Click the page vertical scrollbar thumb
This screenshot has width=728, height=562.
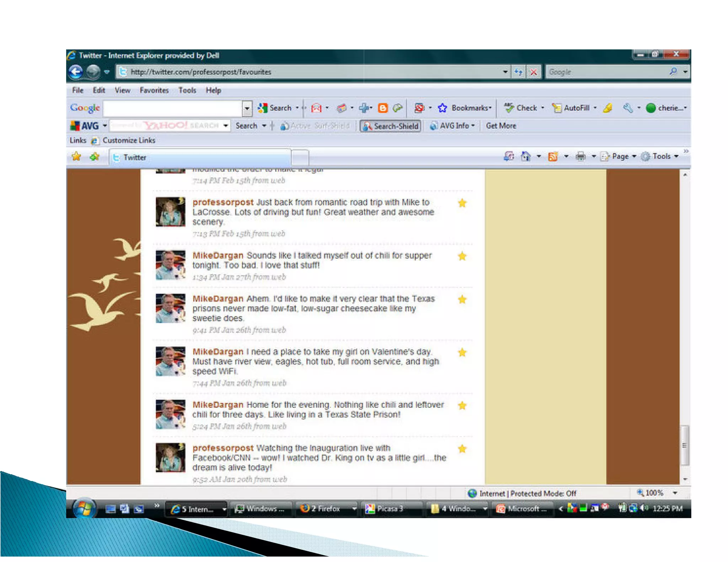[685, 445]
